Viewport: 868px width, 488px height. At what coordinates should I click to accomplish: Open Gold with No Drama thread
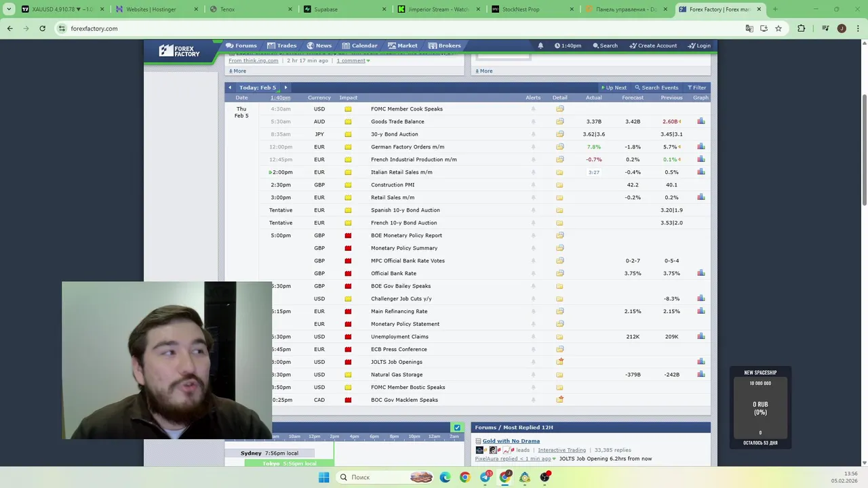click(511, 441)
